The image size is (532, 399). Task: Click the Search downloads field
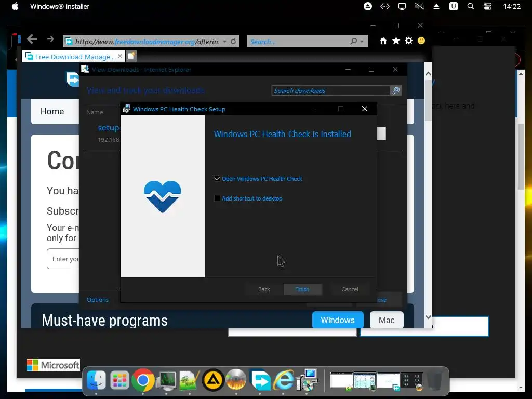(x=331, y=90)
